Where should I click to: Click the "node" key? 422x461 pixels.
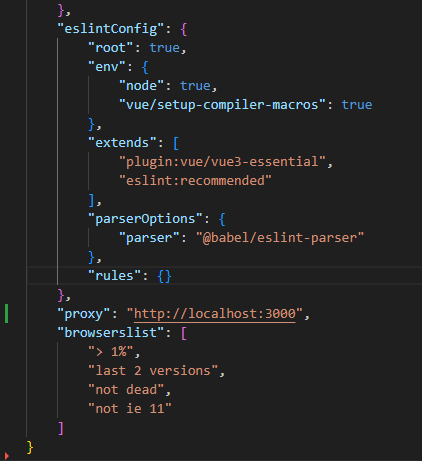142,86
